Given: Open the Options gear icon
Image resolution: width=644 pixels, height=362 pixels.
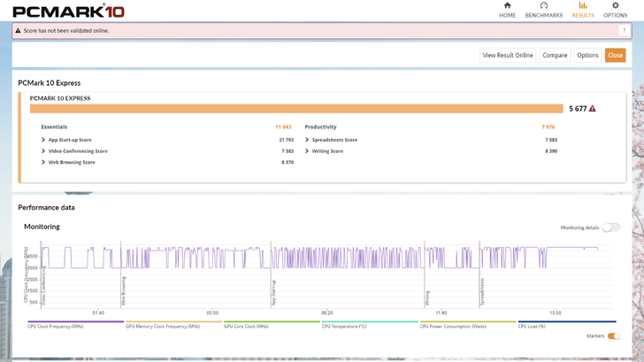Looking at the screenshot, I should (x=615, y=5).
